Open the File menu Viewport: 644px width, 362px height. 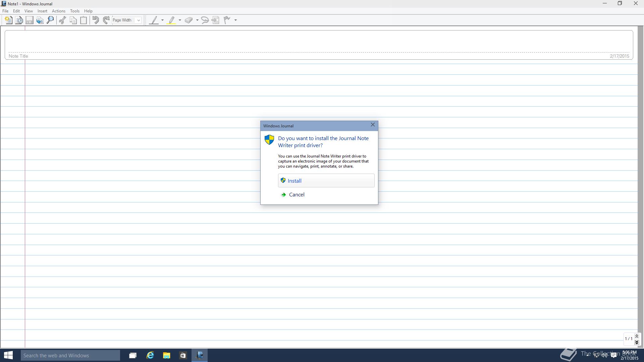[5, 11]
